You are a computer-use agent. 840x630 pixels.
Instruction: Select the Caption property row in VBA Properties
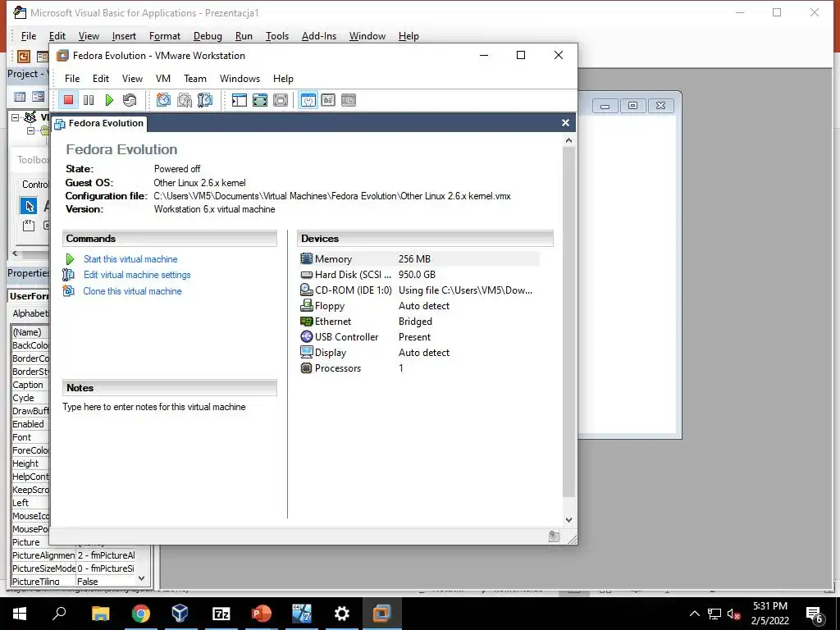coord(30,385)
